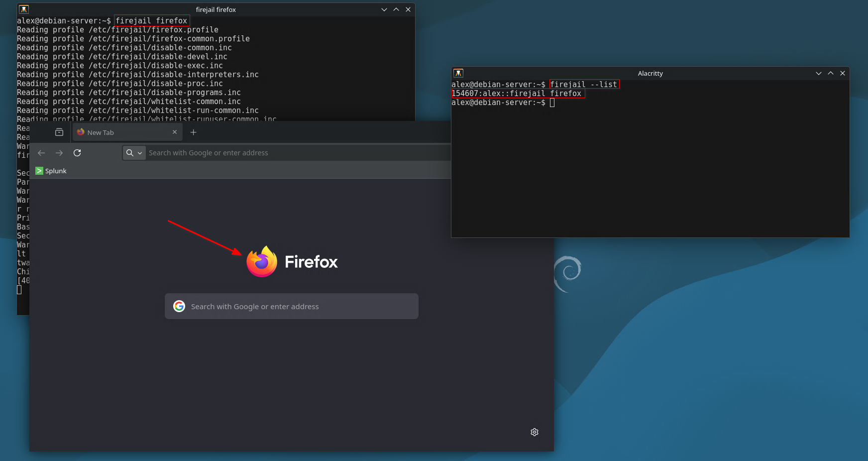Click Splunk bookmark favicon
This screenshot has height=461, width=868.
point(39,171)
